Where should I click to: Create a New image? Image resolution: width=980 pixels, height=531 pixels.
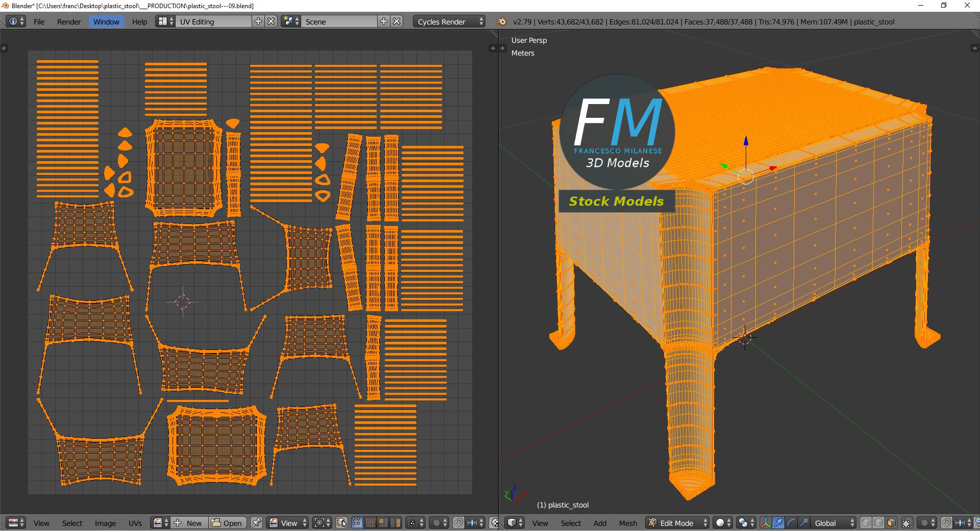(x=189, y=523)
